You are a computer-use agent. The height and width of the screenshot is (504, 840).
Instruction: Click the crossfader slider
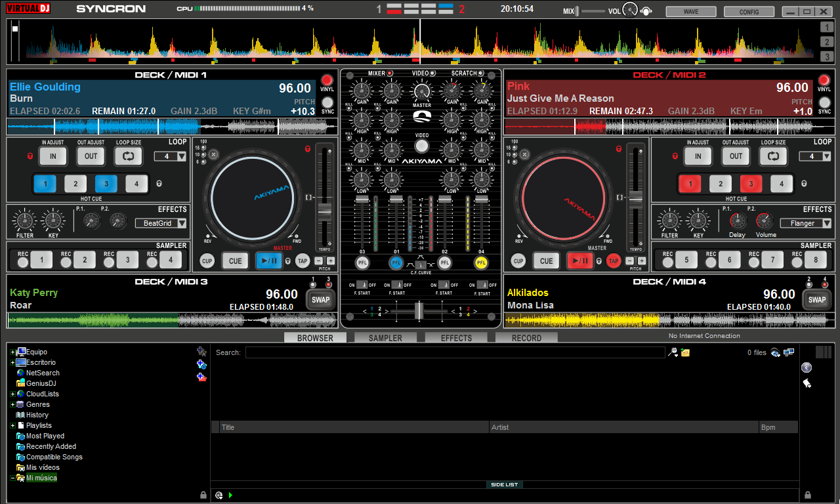click(x=420, y=310)
